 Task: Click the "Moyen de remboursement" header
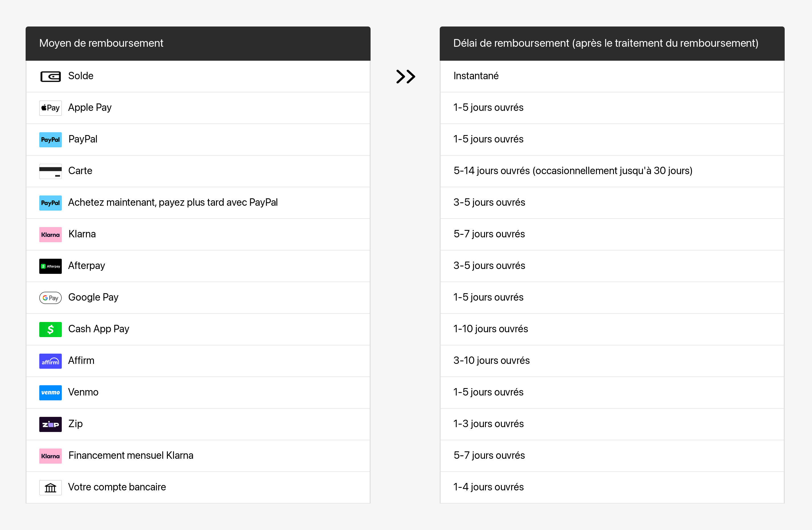[x=101, y=43]
